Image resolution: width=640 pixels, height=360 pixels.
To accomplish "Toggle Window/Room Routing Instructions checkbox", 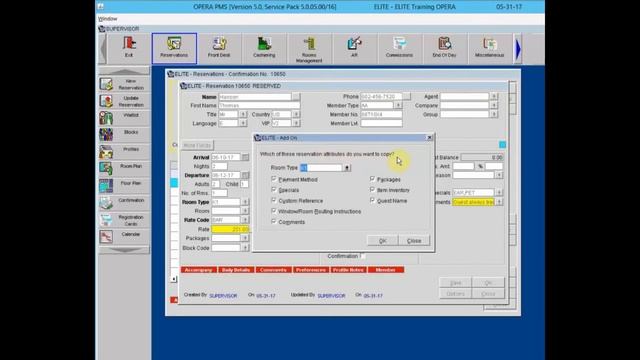I will click(274, 211).
